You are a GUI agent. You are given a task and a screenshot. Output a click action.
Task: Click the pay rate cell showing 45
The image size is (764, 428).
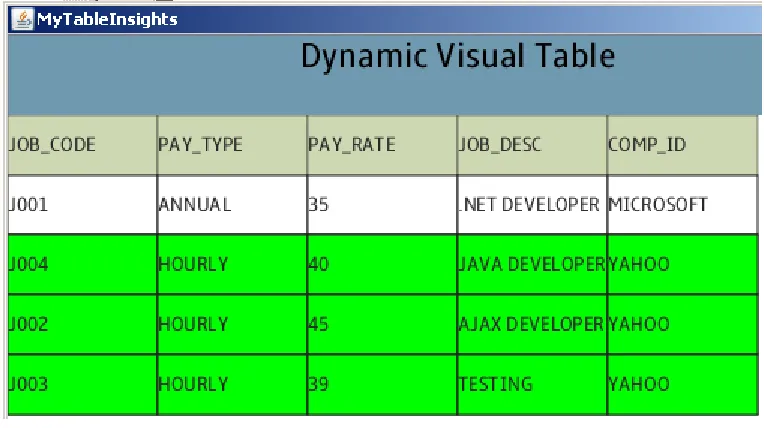(x=382, y=324)
